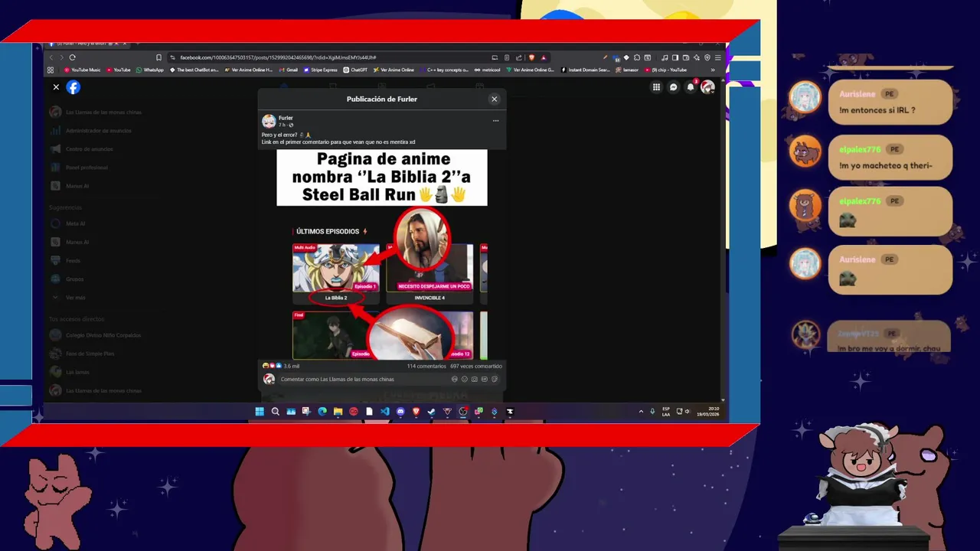Close the Publicación de Furler dialog
Viewport: 980px width, 551px height.
(x=494, y=99)
